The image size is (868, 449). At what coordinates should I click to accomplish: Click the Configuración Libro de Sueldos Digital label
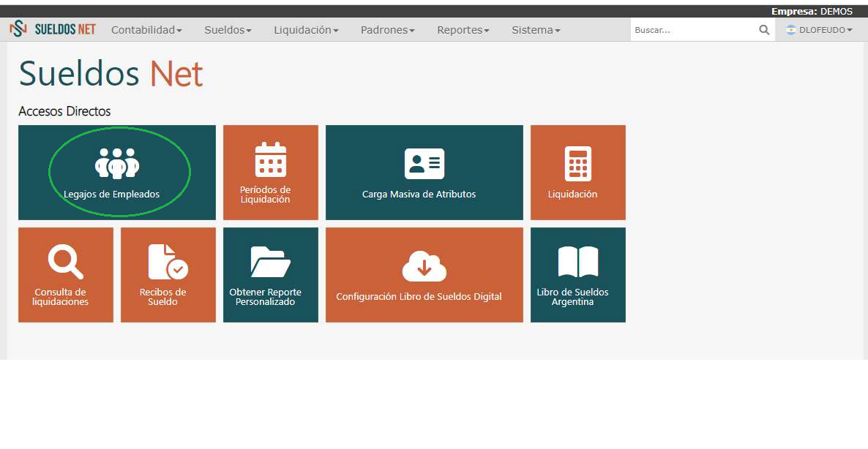[x=419, y=296]
